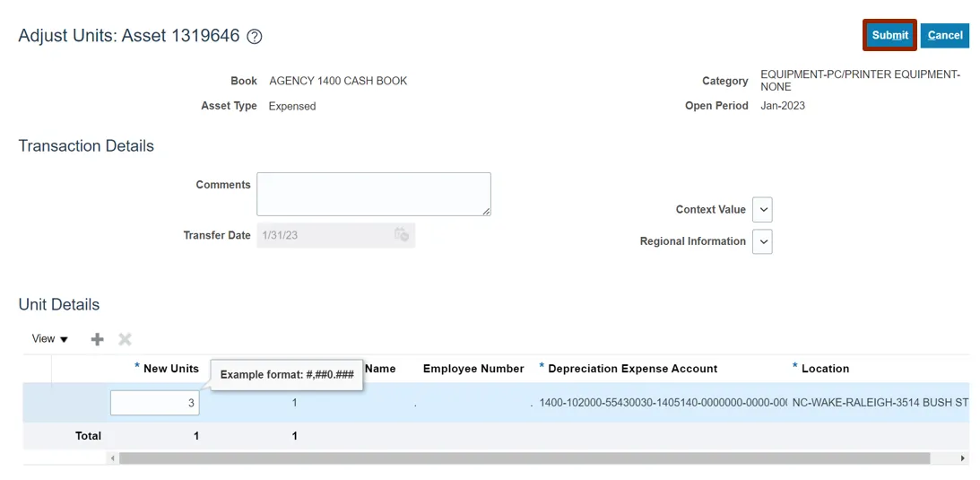The width and height of the screenshot is (980, 480).
Task: Click the disabled Transfer Date field
Action: coord(335,236)
